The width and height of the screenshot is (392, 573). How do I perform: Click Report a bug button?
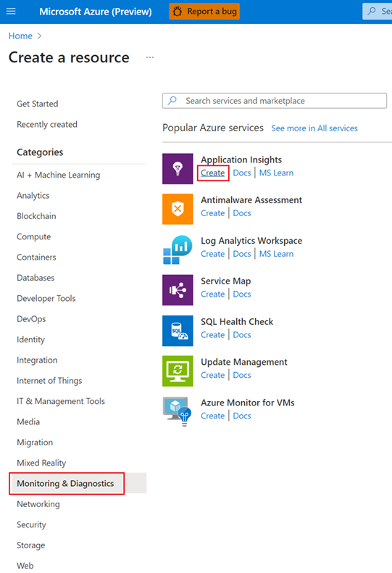point(204,12)
